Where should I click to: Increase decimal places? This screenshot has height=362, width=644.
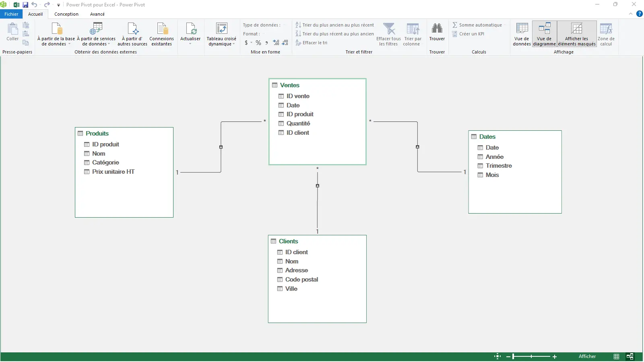coord(276,43)
